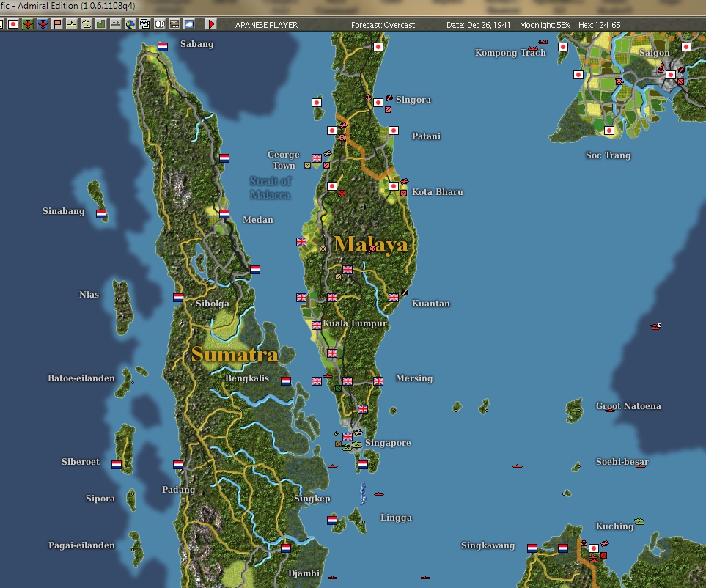Click the orange flag toolbar icon
The image size is (706, 588).
pos(57,24)
